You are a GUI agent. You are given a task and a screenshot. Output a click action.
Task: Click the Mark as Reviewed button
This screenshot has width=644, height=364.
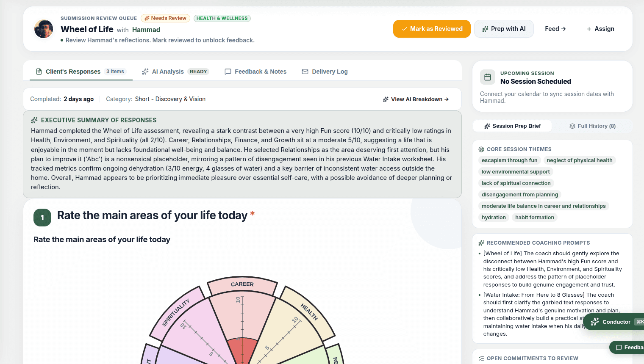(x=432, y=29)
